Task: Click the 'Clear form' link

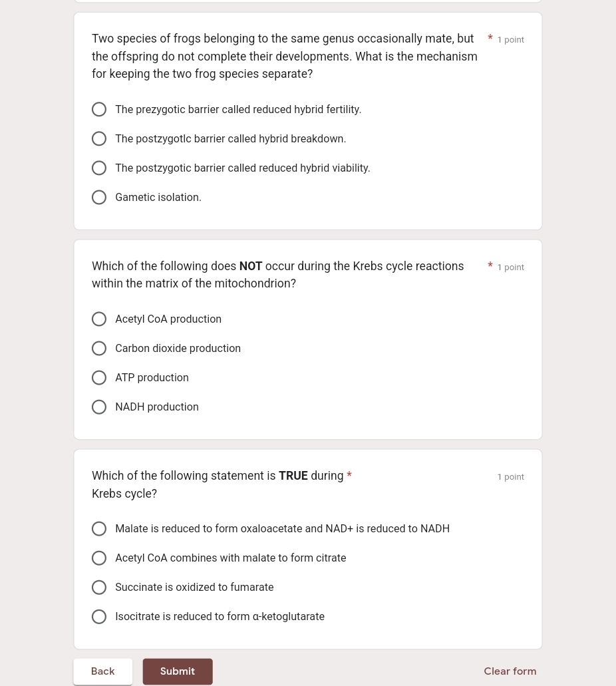Action: pyautogui.click(x=510, y=671)
